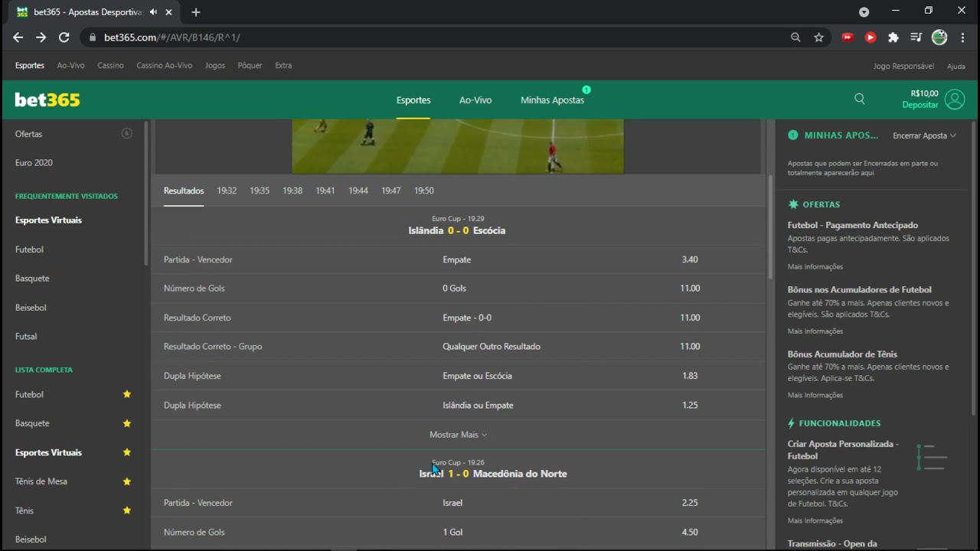
Task: Open the tab search dropdown arrow
Action: pos(864,12)
